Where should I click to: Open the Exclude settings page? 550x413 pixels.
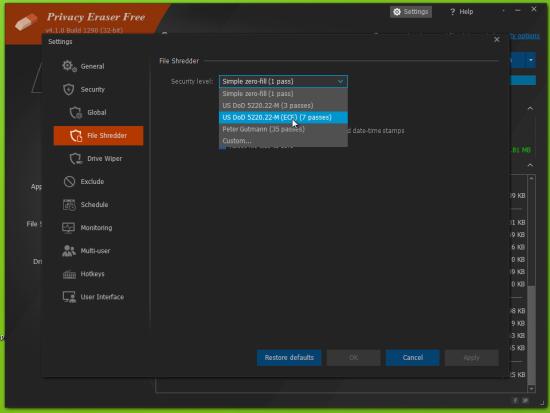[98, 181]
